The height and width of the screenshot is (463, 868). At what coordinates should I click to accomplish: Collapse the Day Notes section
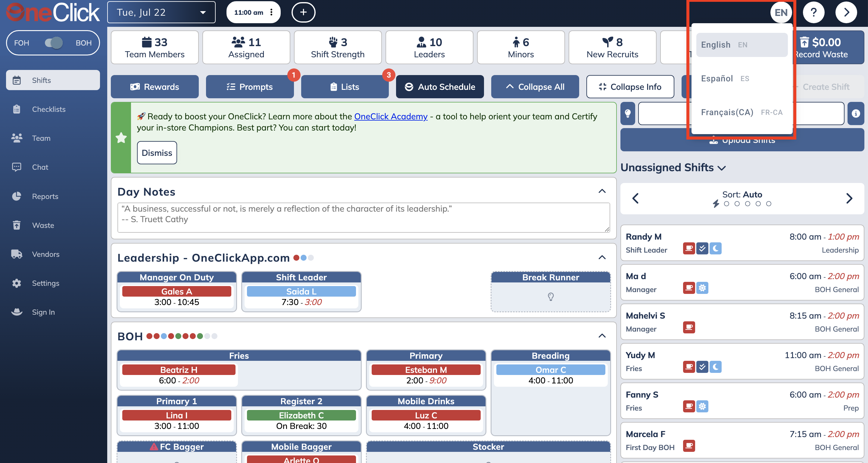[x=602, y=191]
